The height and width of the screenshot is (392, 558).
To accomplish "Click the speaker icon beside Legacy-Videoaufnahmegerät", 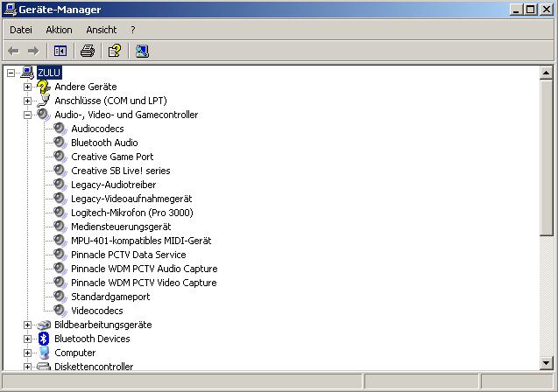I will (60, 199).
